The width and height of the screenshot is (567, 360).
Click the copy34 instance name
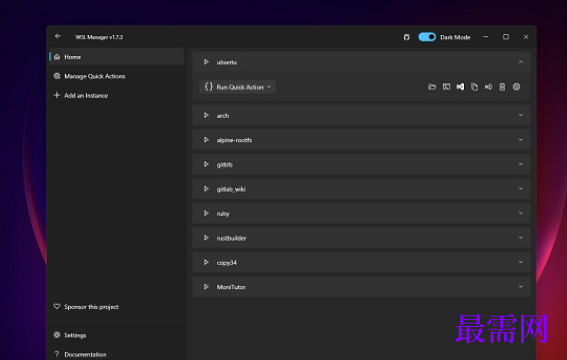227,263
